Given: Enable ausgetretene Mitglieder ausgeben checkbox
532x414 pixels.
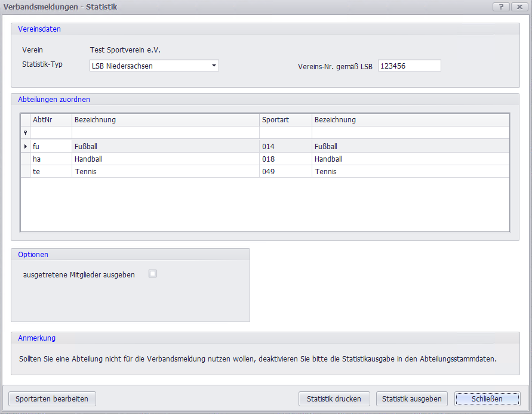Looking at the screenshot, I should (152, 274).
